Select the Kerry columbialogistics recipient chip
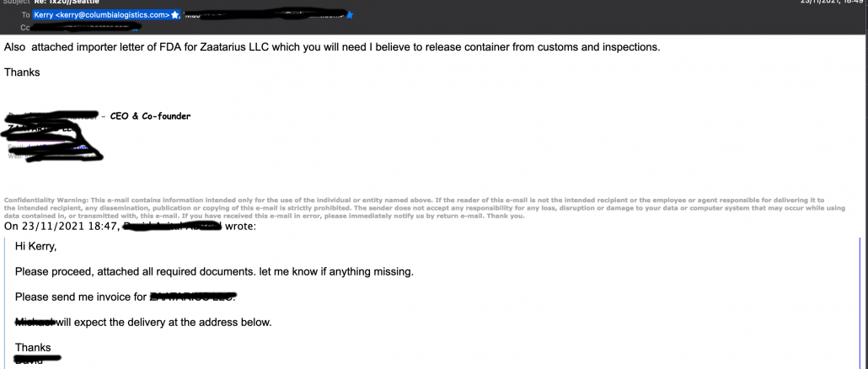The width and height of the screenshot is (868, 369). pos(101,14)
